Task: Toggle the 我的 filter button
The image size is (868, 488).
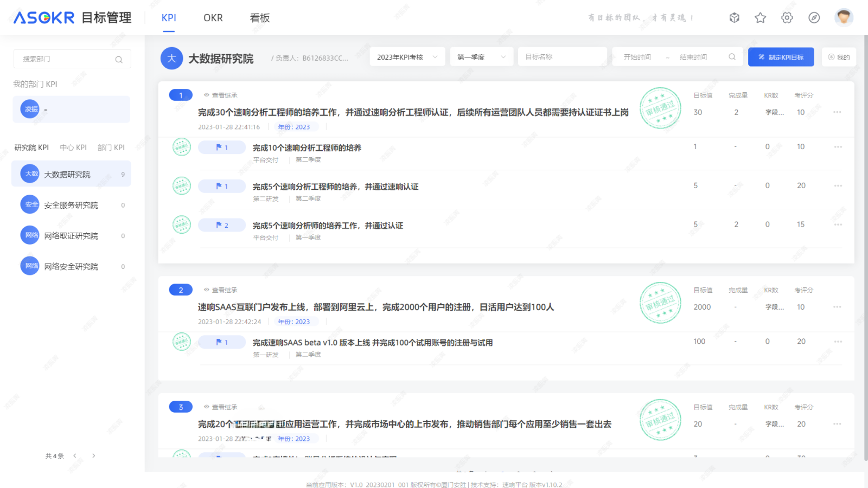Action: pos(839,57)
